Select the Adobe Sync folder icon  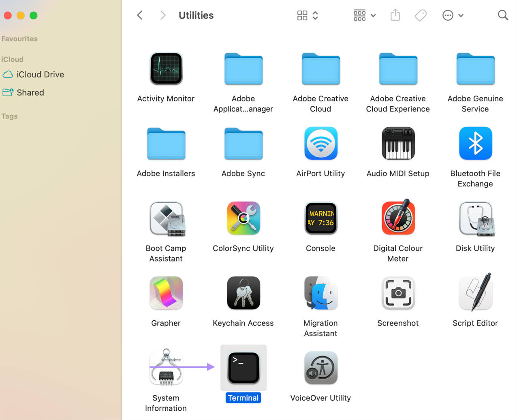coord(244,144)
